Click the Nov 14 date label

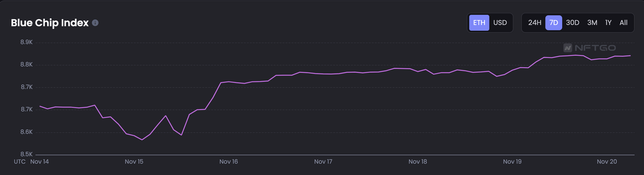40,162
